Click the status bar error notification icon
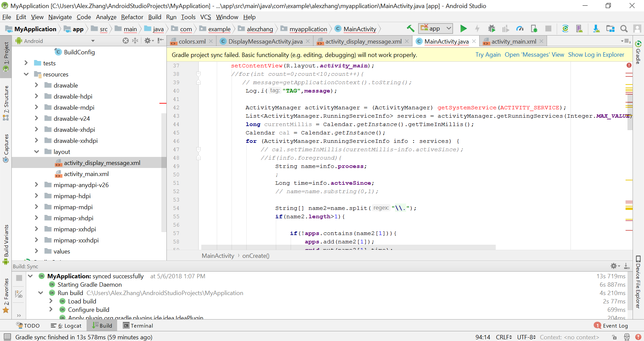Screen dimensions: 644x341 (x=638, y=337)
